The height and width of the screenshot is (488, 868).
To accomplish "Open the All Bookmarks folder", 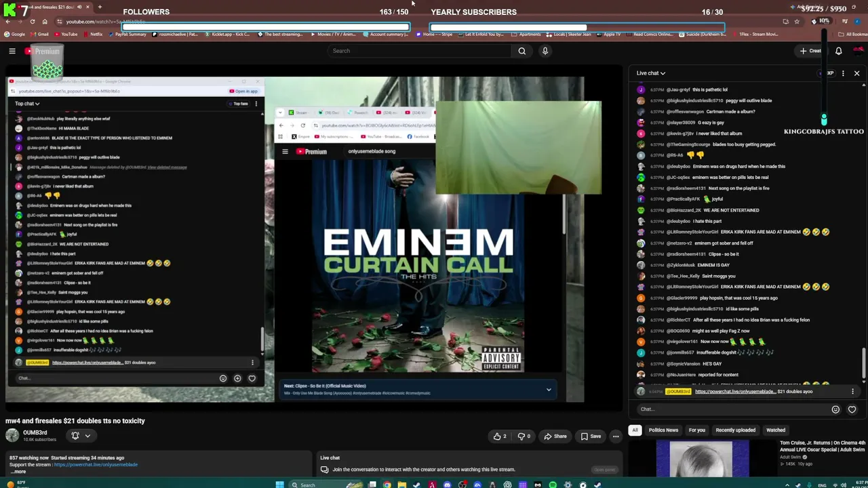I will pyautogui.click(x=854, y=34).
